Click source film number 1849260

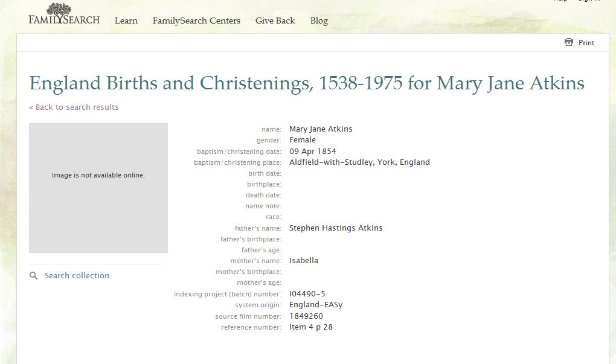[x=306, y=316]
